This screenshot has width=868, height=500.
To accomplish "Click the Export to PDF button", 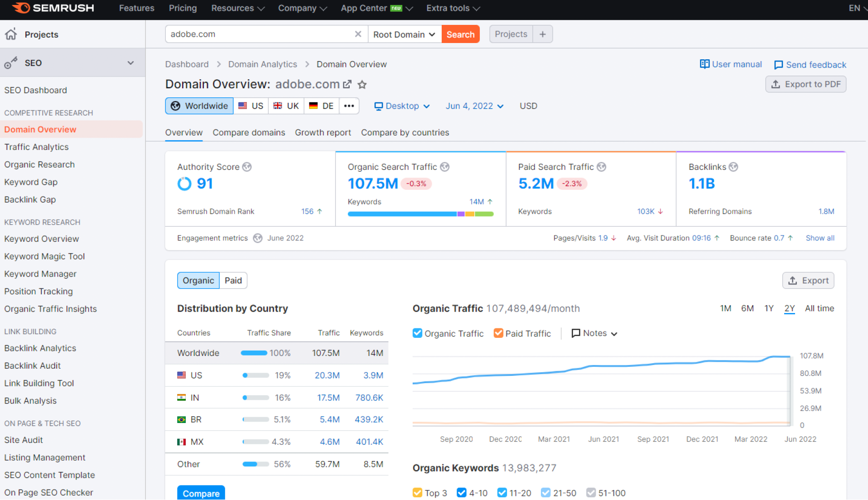I will [805, 84].
